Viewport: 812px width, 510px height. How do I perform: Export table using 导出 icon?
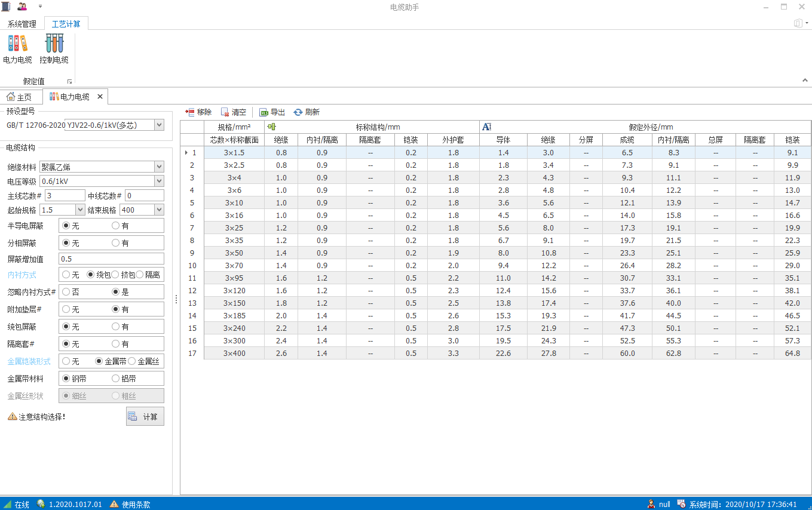click(263, 112)
